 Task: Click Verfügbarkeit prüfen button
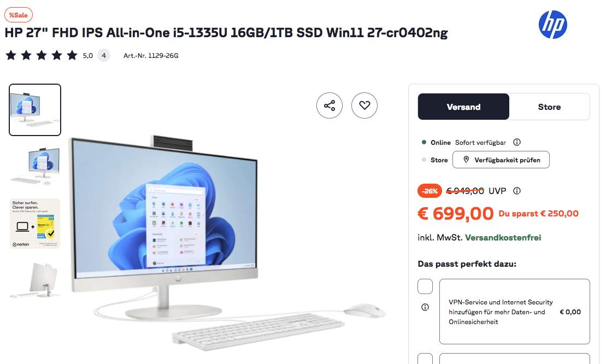(x=501, y=160)
